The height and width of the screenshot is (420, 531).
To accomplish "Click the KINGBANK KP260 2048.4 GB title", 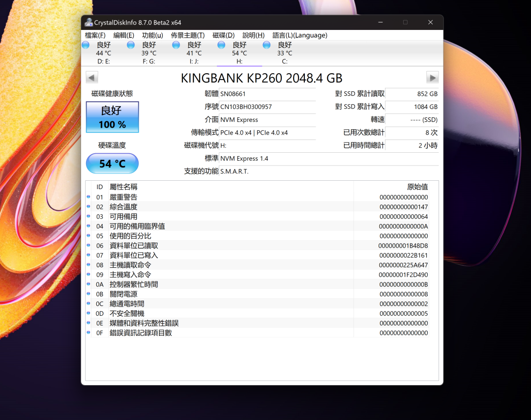I will [x=262, y=78].
